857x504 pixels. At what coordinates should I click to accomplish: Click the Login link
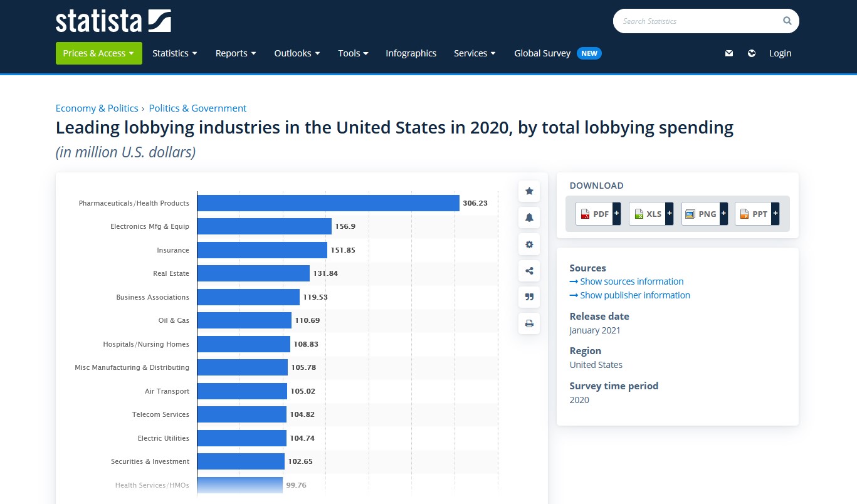(780, 53)
